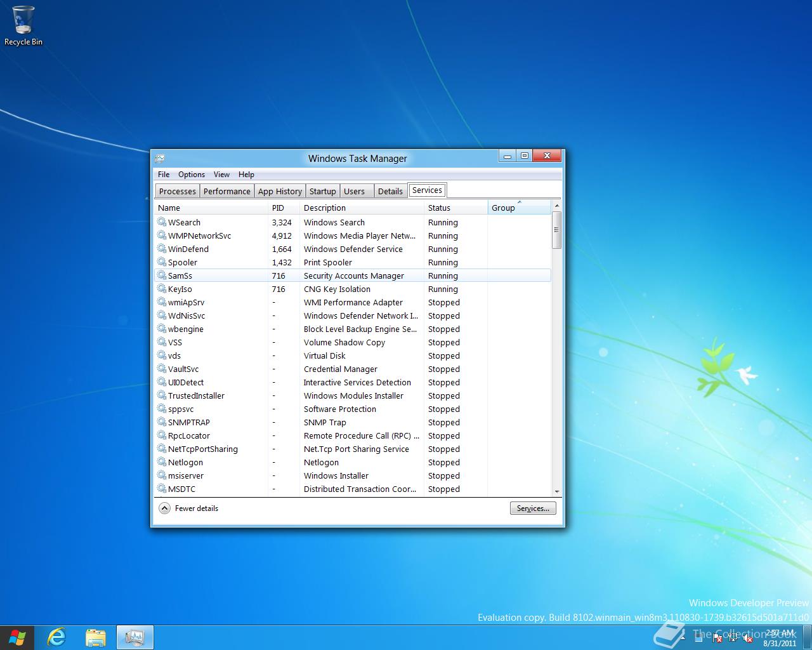Click the WdNisSvc service gear icon
The height and width of the screenshot is (650, 812).
click(162, 315)
